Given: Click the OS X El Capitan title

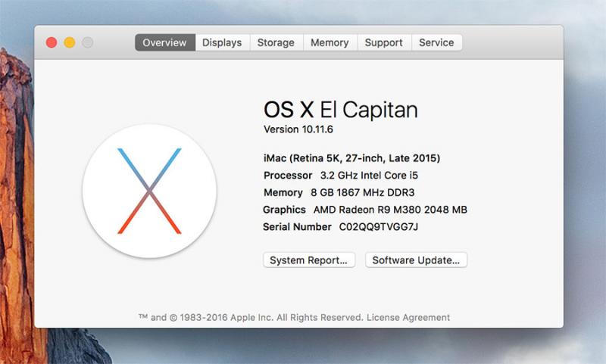Looking at the screenshot, I should [341, 110].
